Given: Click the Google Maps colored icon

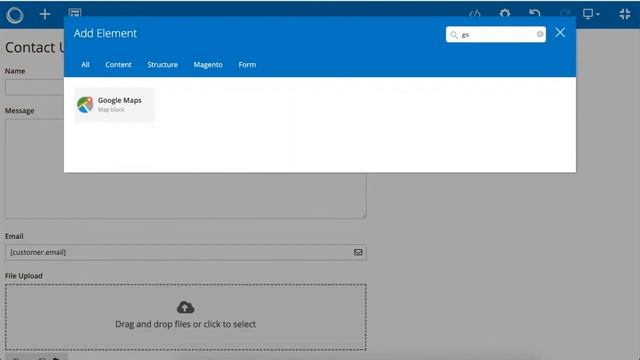Looking at the screenshot, I should click(85, 104).
